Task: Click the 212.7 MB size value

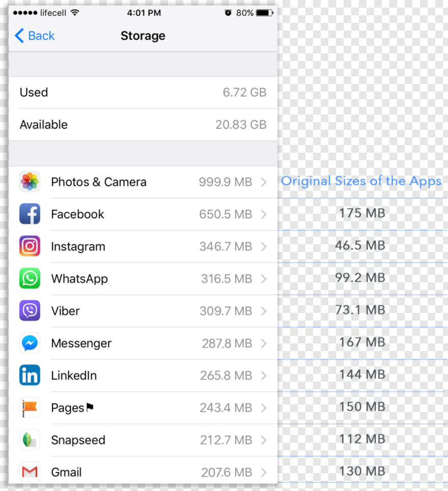Action: point(226,440)
